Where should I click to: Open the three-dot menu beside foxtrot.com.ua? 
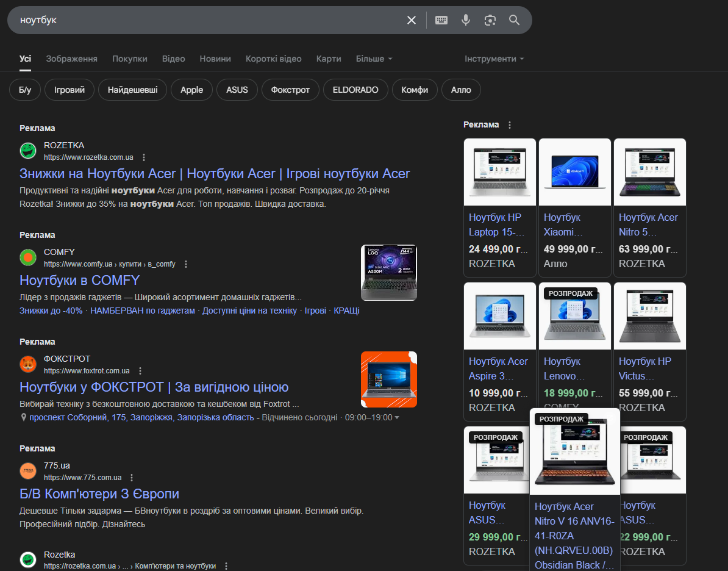point(140,371)
